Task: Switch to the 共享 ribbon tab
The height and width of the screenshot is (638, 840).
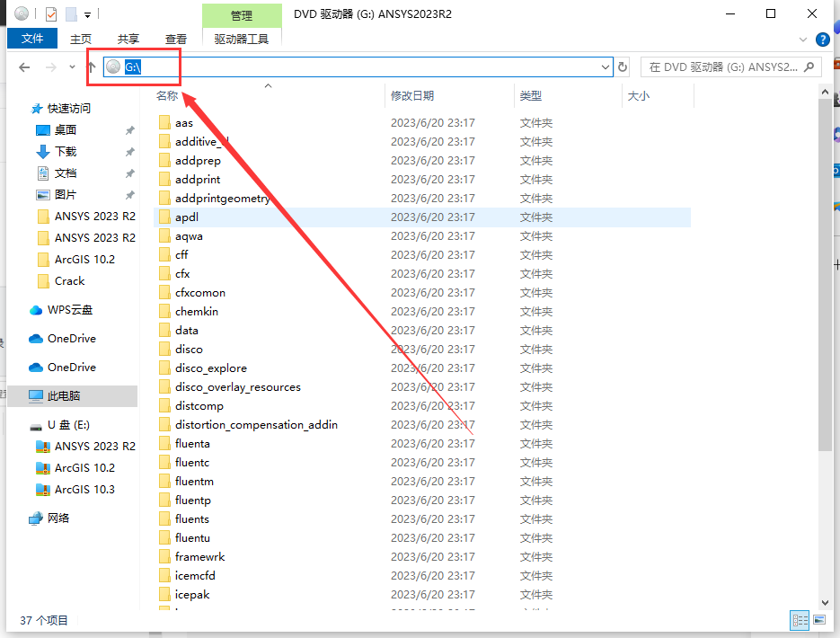Action: (x=128, y=39)
